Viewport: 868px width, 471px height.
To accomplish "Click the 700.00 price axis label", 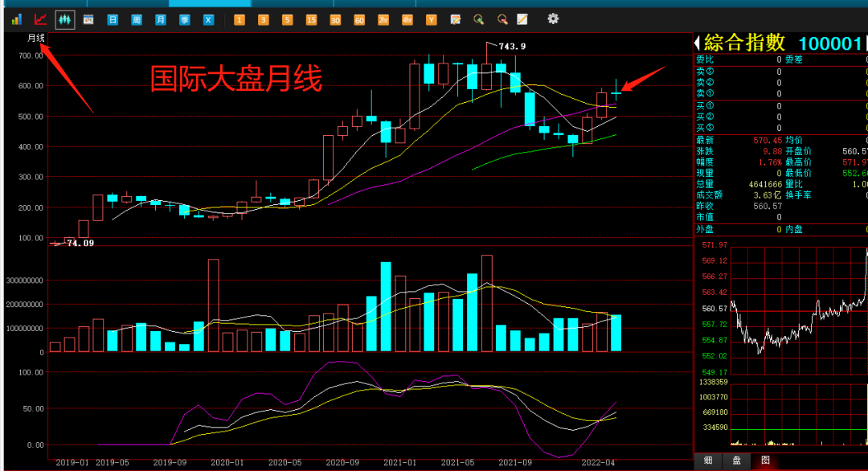I will coord(31,56).
